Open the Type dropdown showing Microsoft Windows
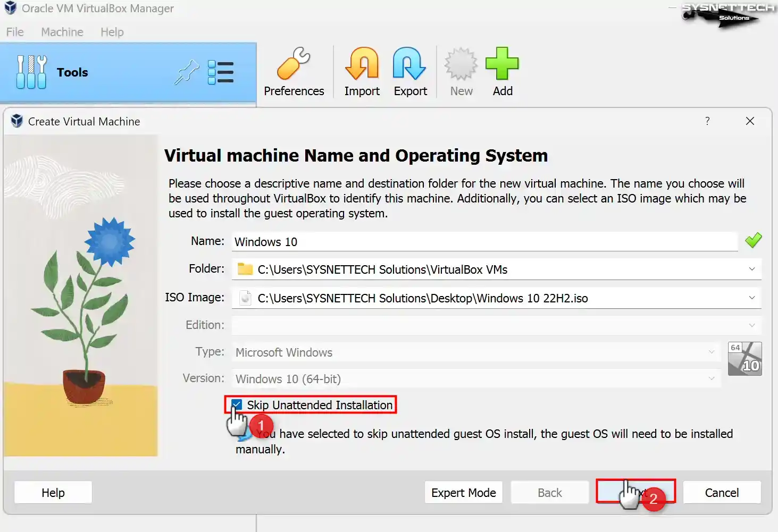This screenshot has width=778, height=532. [476, 352]
